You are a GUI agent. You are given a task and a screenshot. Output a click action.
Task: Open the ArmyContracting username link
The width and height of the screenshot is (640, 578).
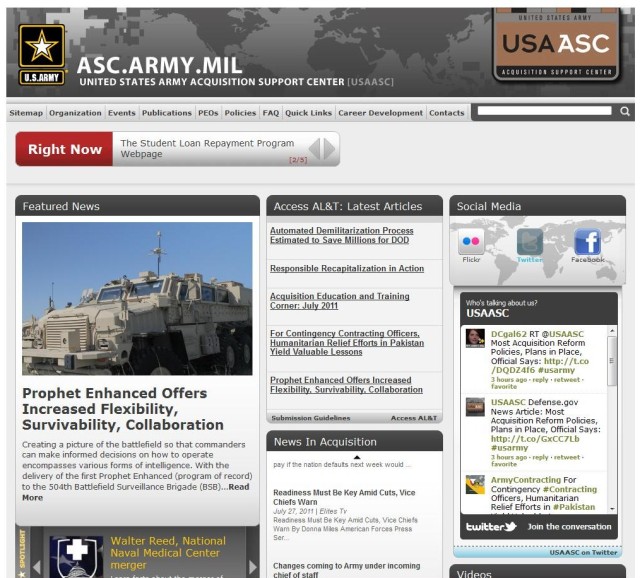(x=526, y=480)
